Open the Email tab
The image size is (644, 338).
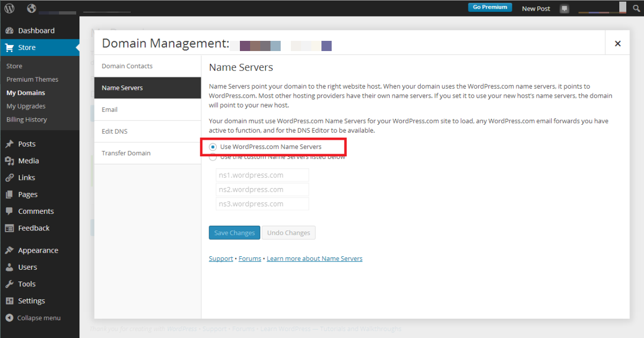[148, 110]
